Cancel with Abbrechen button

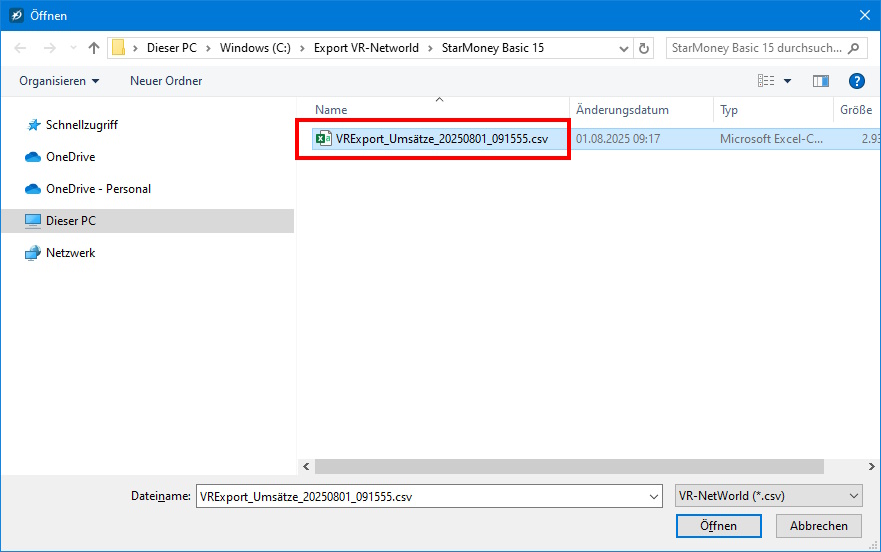[x=819, y=526]
